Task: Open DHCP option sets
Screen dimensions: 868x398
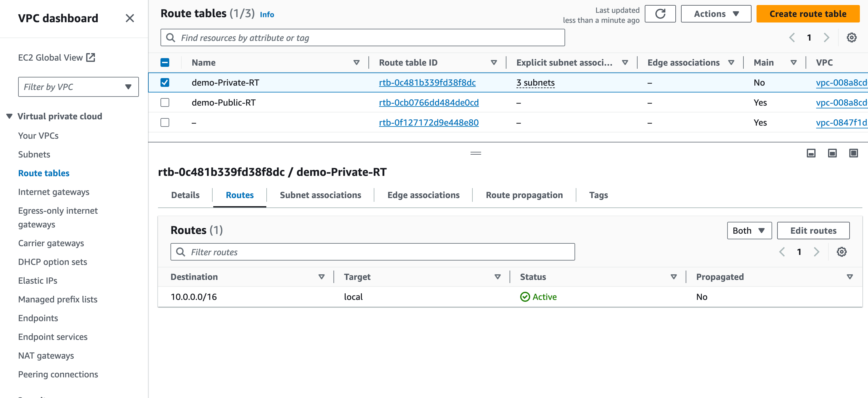Action: pos(52,262)
